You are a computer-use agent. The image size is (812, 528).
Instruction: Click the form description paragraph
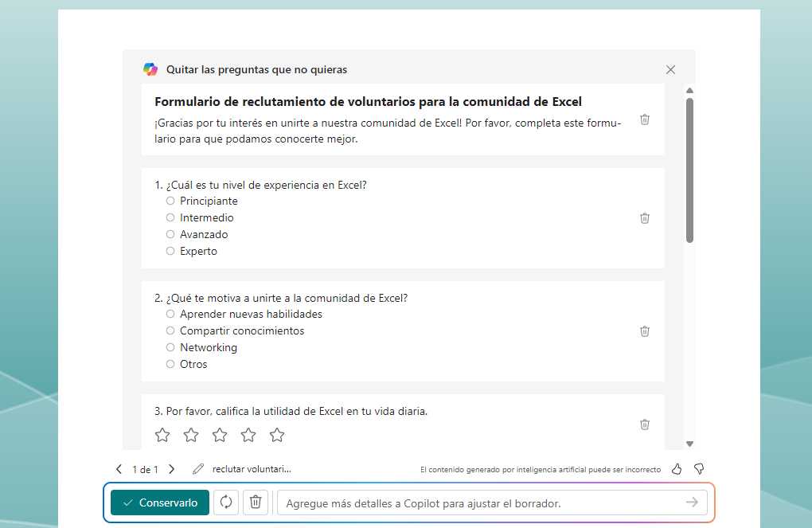click(x=388, y=131)
